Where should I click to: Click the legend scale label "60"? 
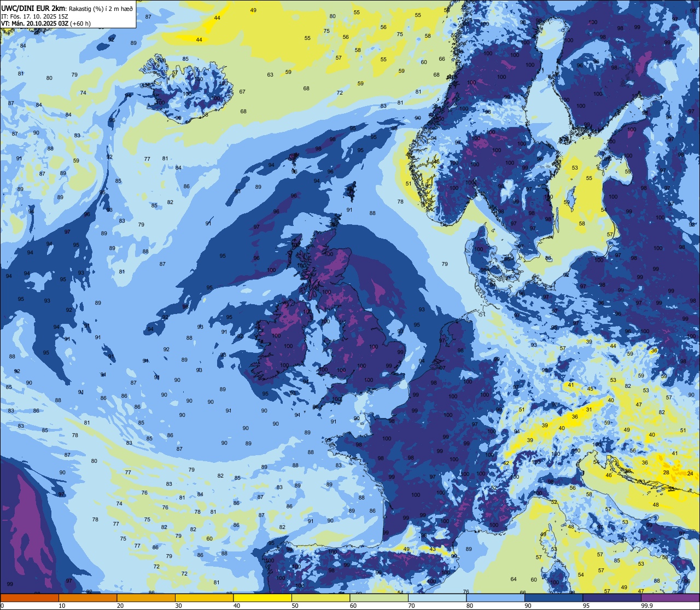click(353, 606)
